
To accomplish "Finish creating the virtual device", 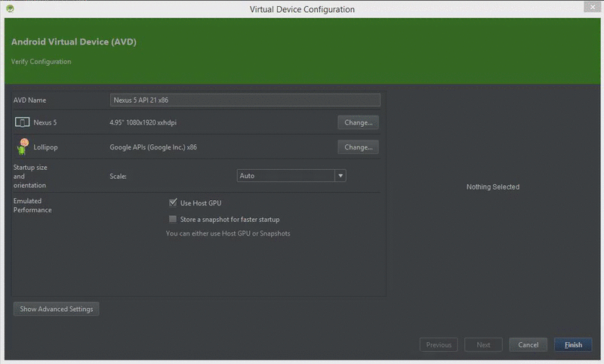I will click(x=573, y=344).
